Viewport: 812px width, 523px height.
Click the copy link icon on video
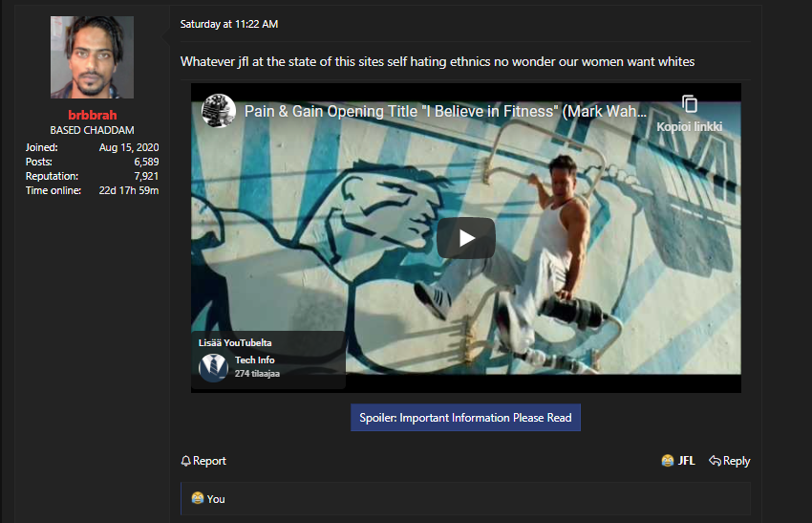(690, 103)
